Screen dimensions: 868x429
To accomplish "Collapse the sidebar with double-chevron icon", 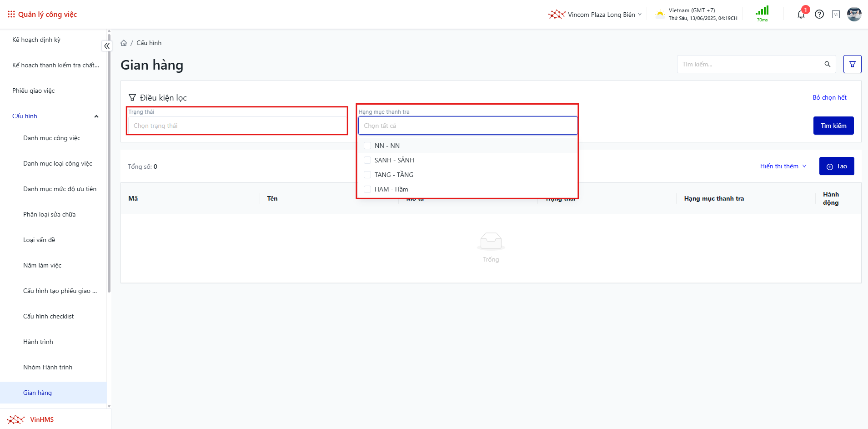I will tap(107, 46).
